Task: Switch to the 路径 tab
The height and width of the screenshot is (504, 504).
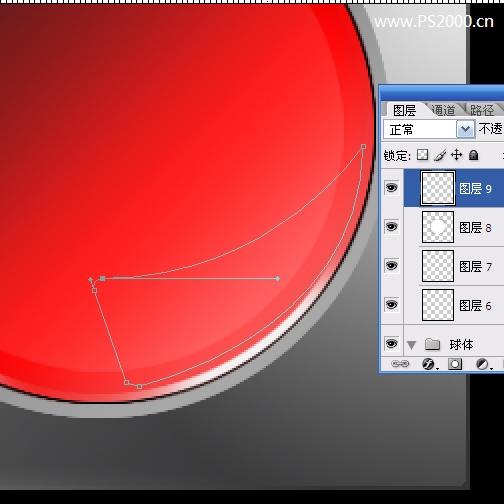Action: (482, 110)
